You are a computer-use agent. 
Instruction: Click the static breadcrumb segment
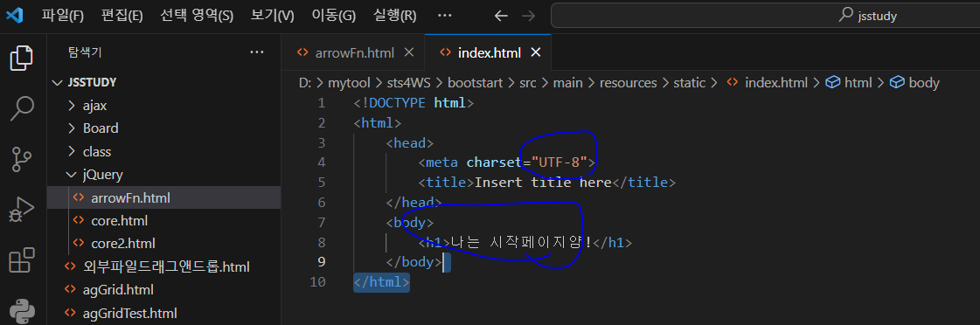[x=690, y=82]
